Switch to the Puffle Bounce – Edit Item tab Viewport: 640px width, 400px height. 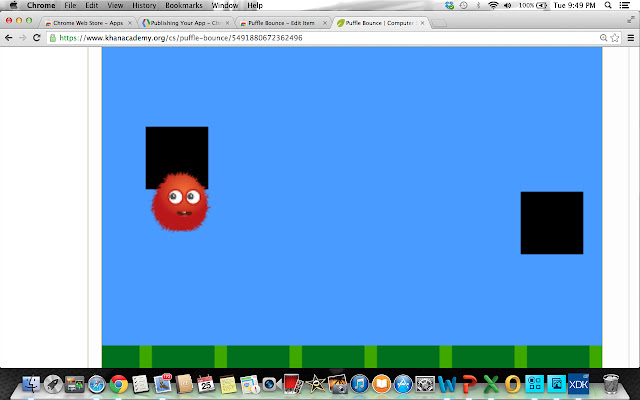(x=282, y=23)
